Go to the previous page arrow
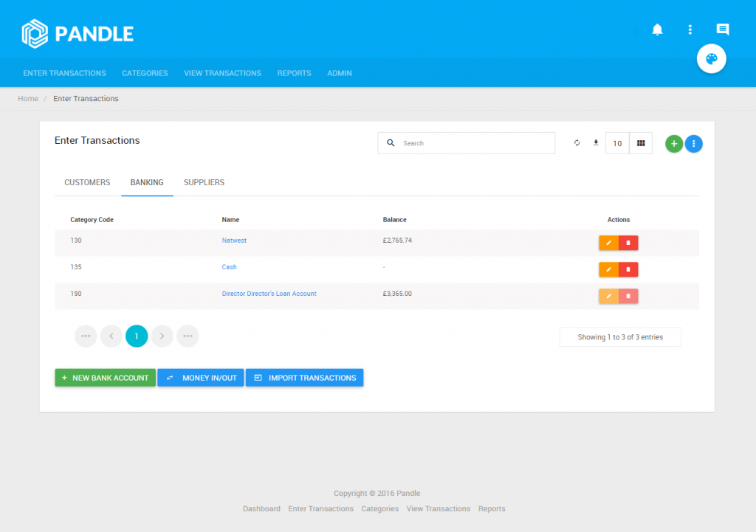Image resolution: width=756 pixels, height=532 pixels. (111, 336)
